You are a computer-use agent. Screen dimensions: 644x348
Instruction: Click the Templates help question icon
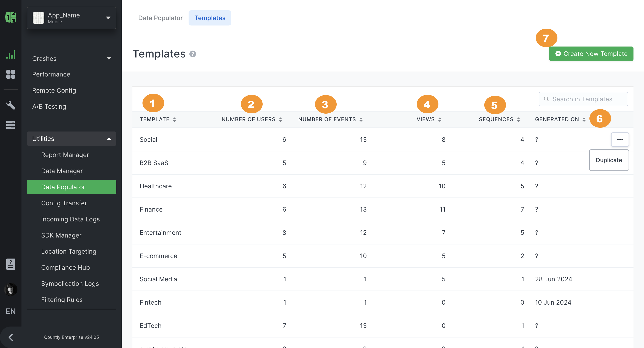click(x=193, y=54)
